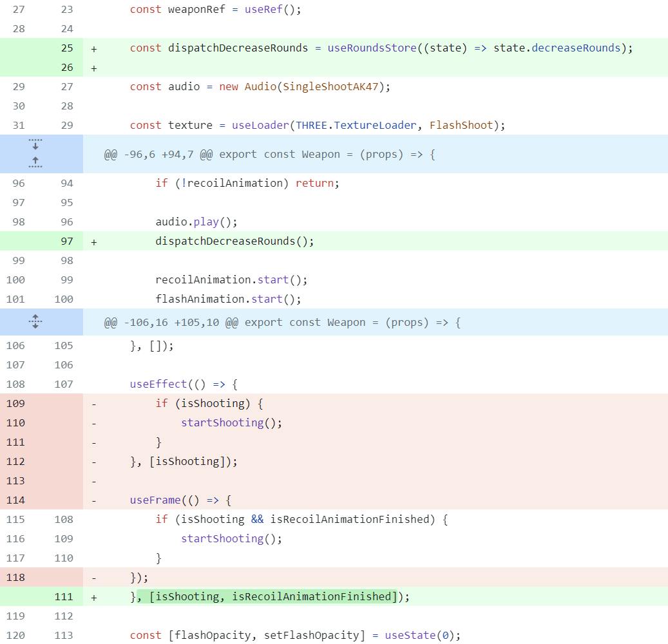Click the plus marker on added line 25
668x644 pixels.
(x=94, y=48)
